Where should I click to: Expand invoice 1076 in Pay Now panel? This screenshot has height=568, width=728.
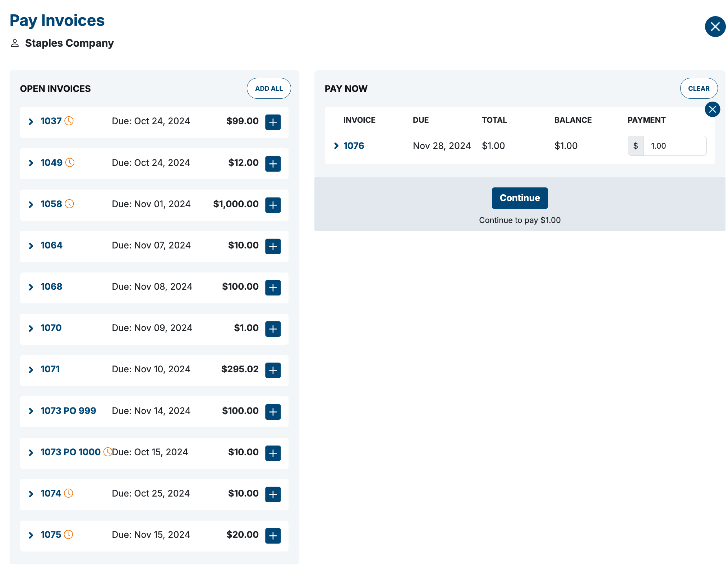click(336, 146)
